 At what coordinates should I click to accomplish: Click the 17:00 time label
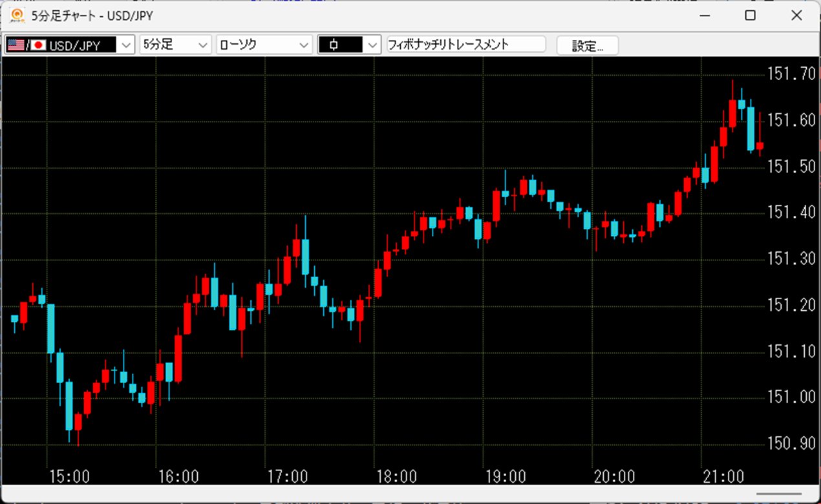288,477
